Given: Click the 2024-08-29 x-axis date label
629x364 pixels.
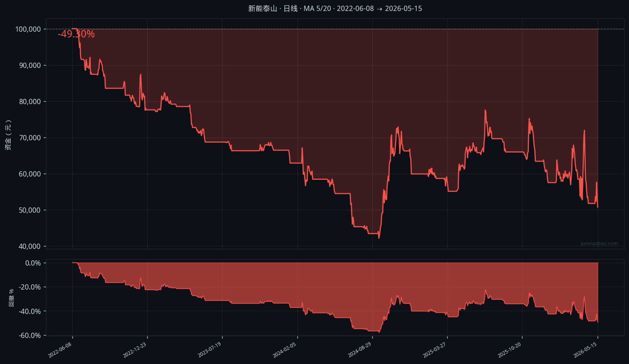Looking at the screenshot, I should 360,350.
